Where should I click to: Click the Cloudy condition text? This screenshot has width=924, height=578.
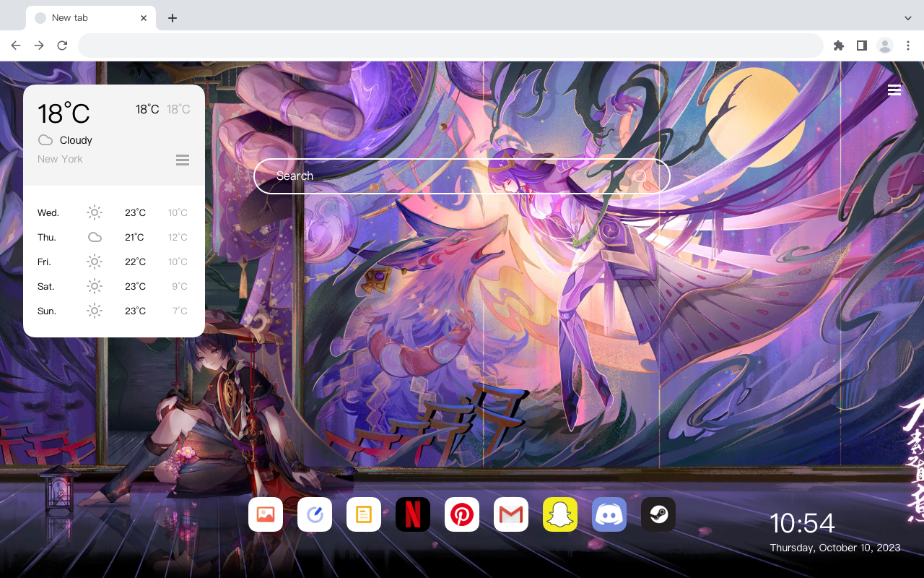click(x=76, y=140)
